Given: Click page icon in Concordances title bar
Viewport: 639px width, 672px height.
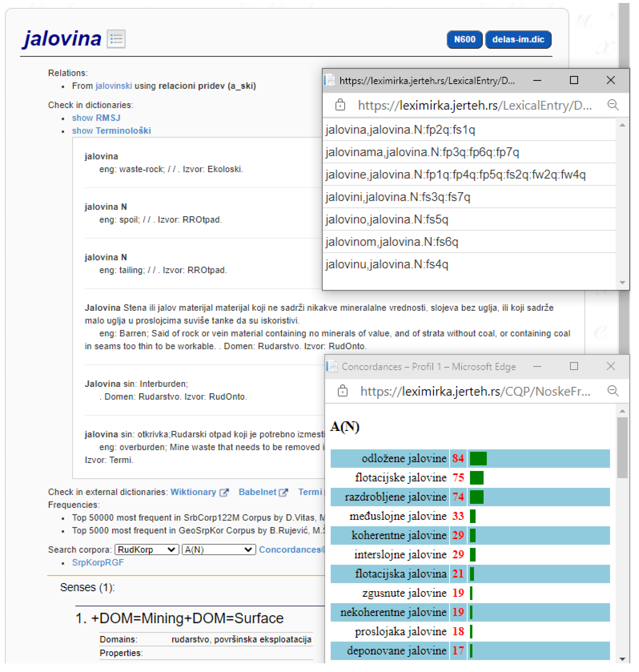Looking at the screenshot, I should pyautogui.click(x=332, y=367).
